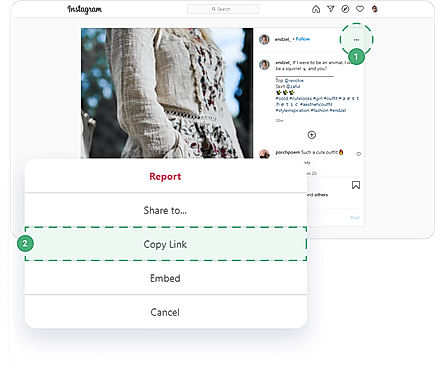Focus the Search field

tap(223, 9)
